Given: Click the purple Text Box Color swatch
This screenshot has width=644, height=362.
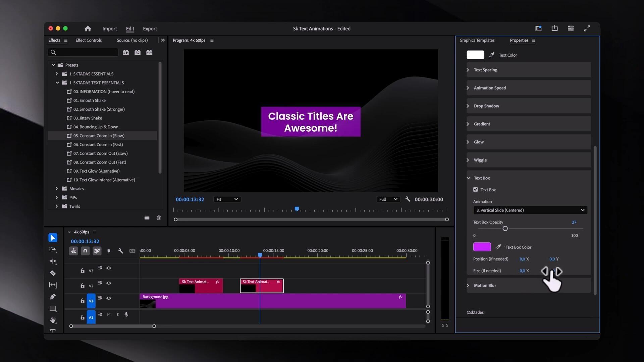Looking at the screenshot, I should tap(482, 247).
